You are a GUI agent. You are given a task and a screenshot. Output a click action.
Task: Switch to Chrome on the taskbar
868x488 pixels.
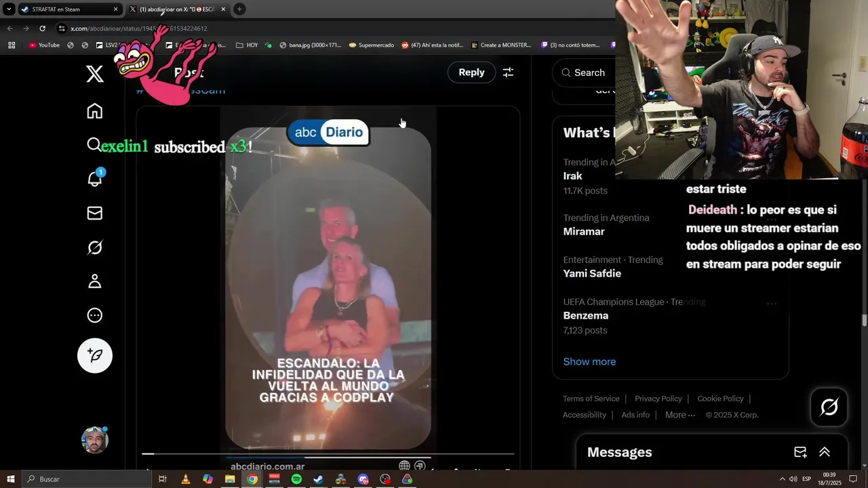252,479
